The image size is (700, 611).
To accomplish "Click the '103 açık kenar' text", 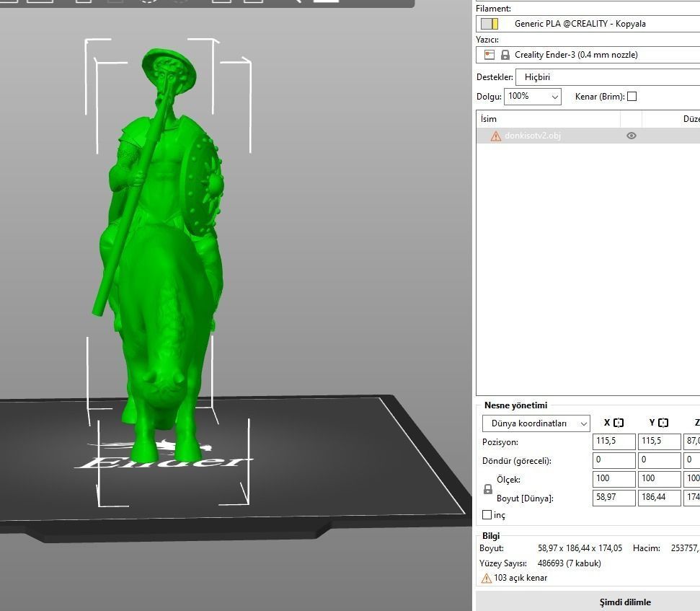I will [x=520, y=578].
